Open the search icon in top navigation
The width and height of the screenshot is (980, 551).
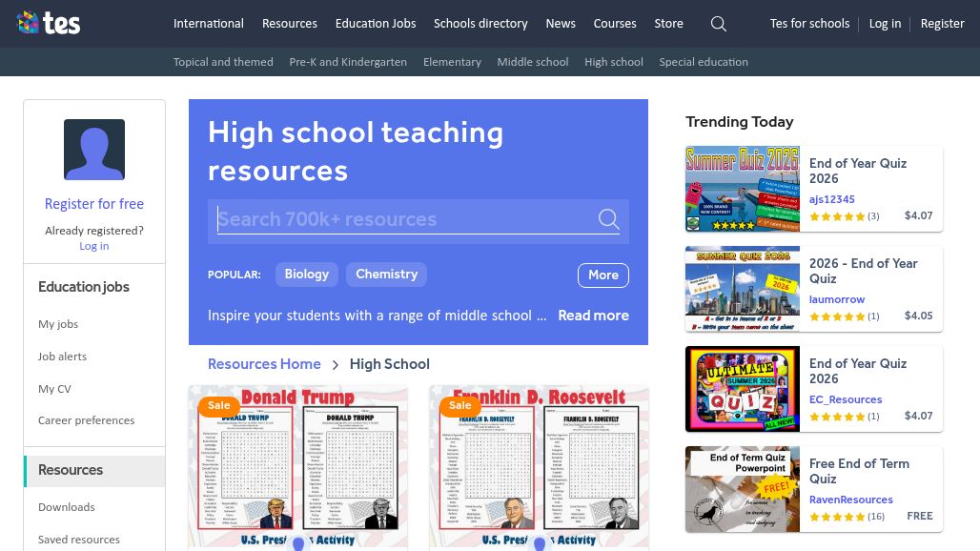click(719, 24)
